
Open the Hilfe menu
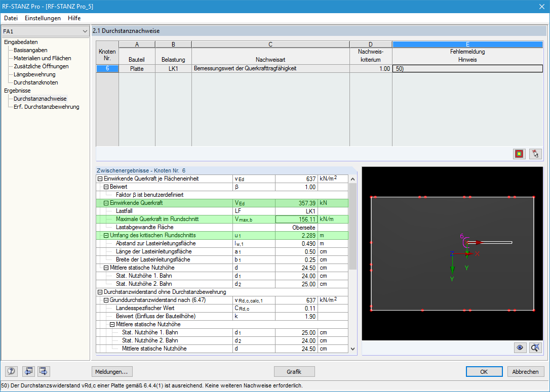tap(74, 18)
